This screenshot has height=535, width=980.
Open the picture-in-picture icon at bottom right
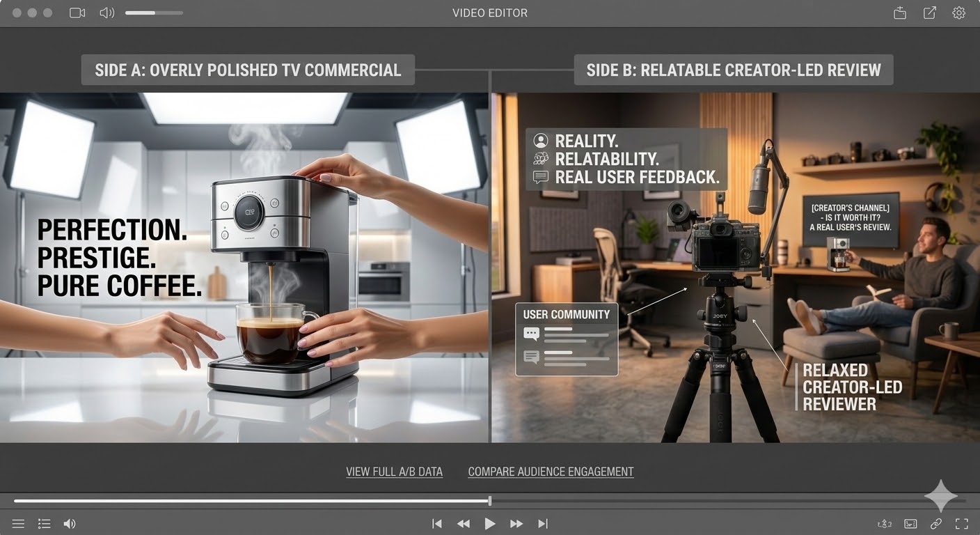(x=910, y=523)
